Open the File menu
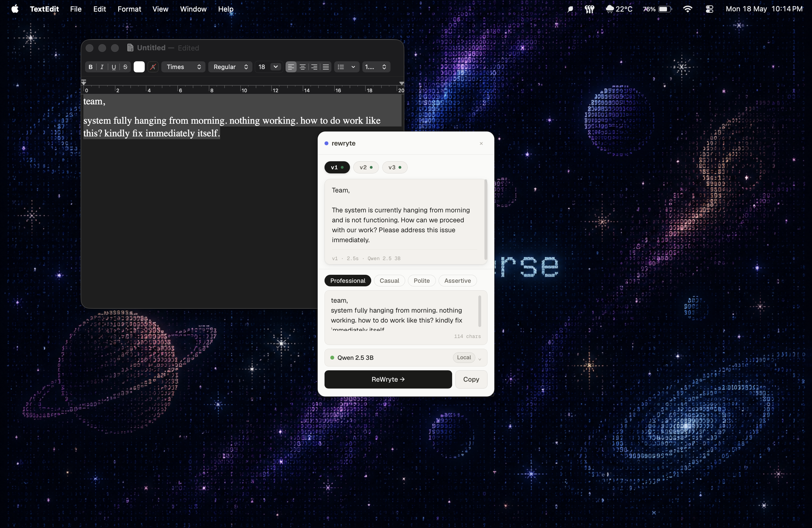 (76, 9)
